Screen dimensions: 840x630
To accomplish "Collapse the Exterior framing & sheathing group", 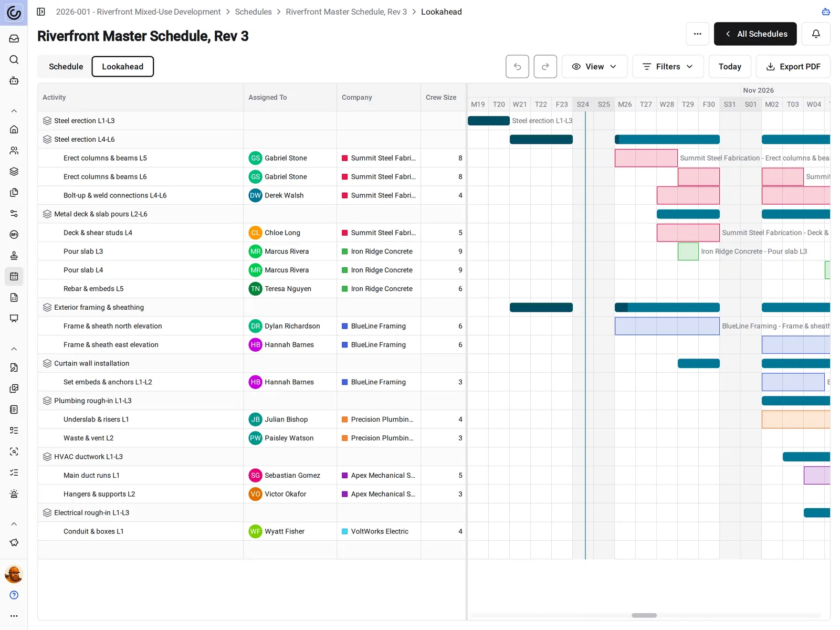I will [x=47, y=307].
